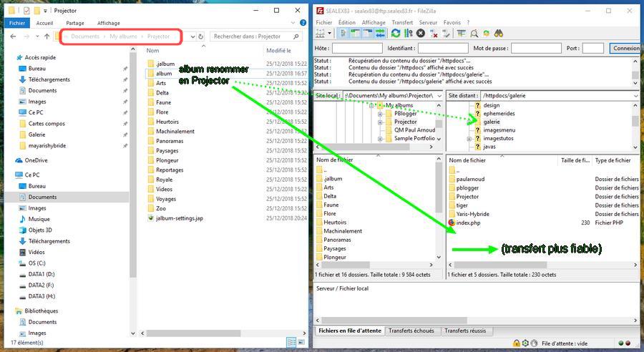This screenshot has width=644, height=352.
Task: Cancel current operation with the X circle icon
Action: 421,34
